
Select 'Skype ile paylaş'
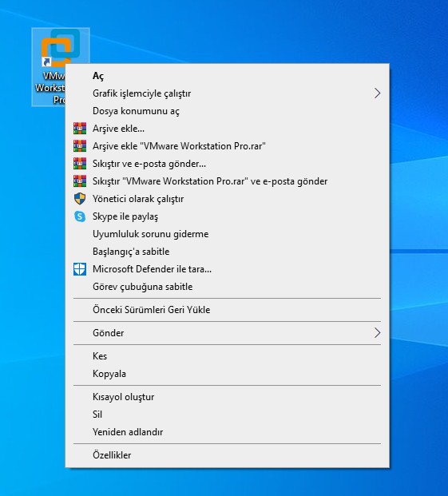pos(227,216)
